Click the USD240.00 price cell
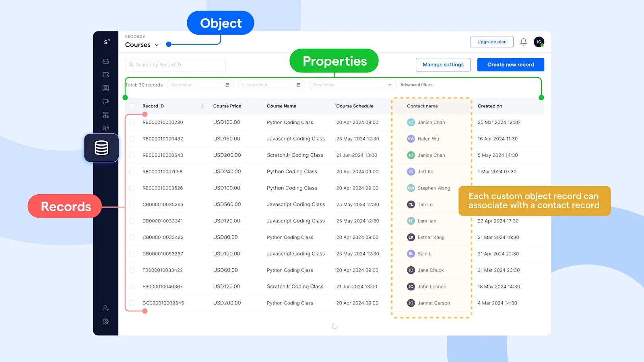The width and height of the screenshot is (644, 362). click(227, 172)
